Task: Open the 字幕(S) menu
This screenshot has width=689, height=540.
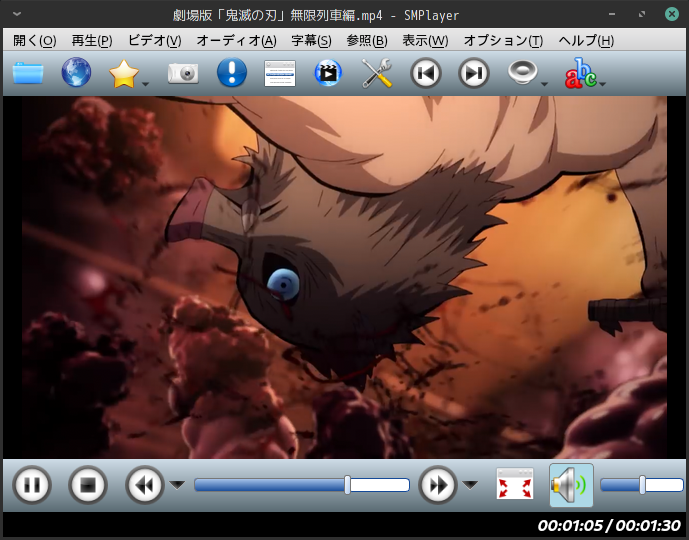Action: click(311, 41)
